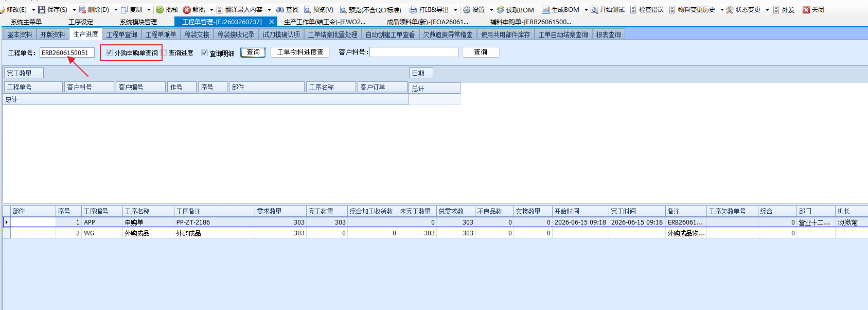Click the 生成BOM chart icon
868x310 pixels.
coord(546,10)
